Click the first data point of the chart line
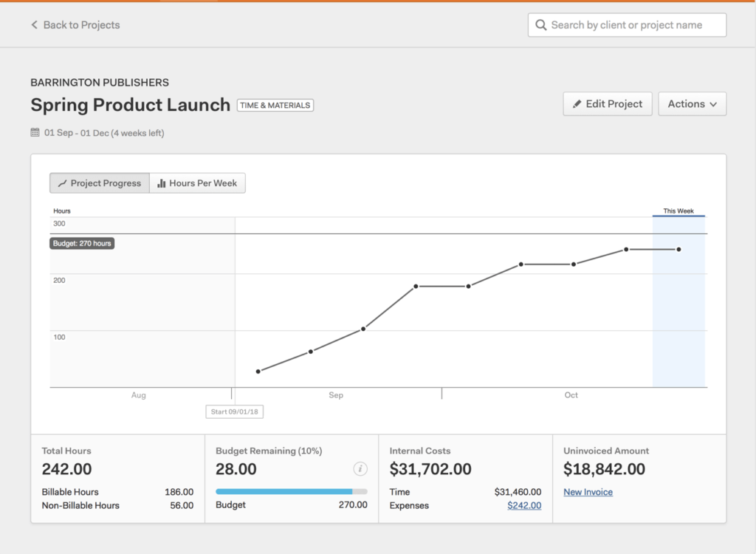Screen dimensions: 756x554 [x=258, y=371]
